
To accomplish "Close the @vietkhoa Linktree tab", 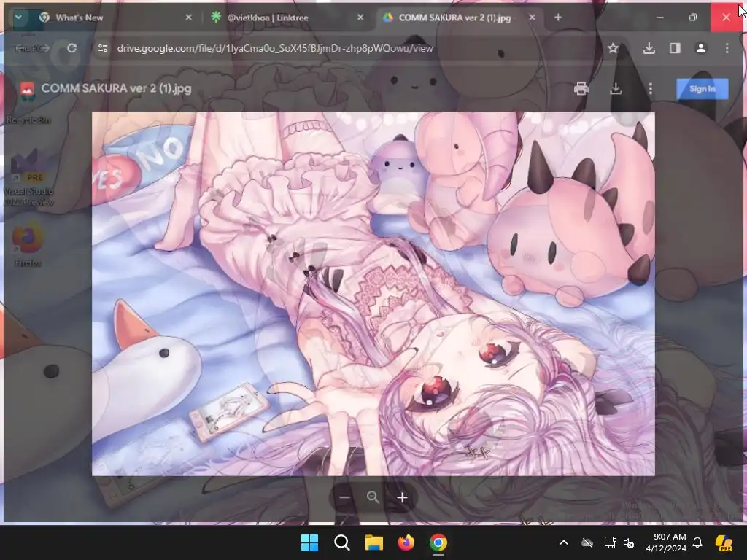I will 360,17.
